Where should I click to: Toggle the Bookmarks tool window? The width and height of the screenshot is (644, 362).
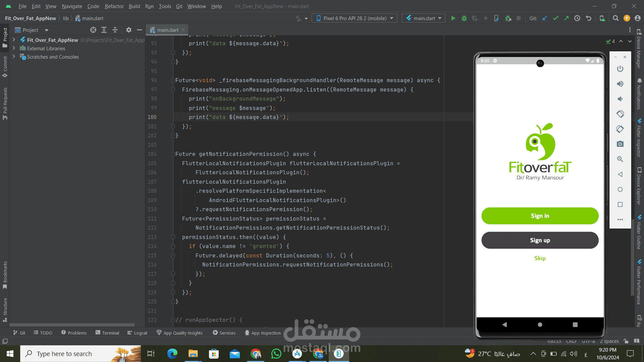[x=5, y=275]
